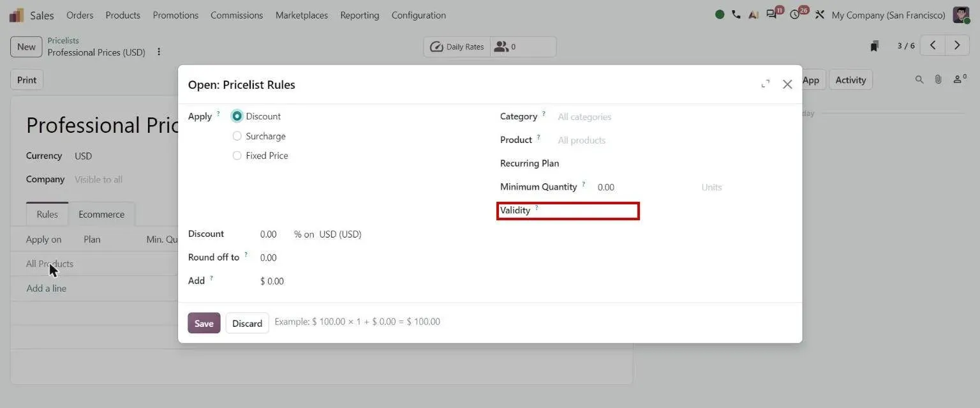Click the Discount percentage input field
Image resolution: width=980 pixels, height=408 pixels.
pos(273,234)
